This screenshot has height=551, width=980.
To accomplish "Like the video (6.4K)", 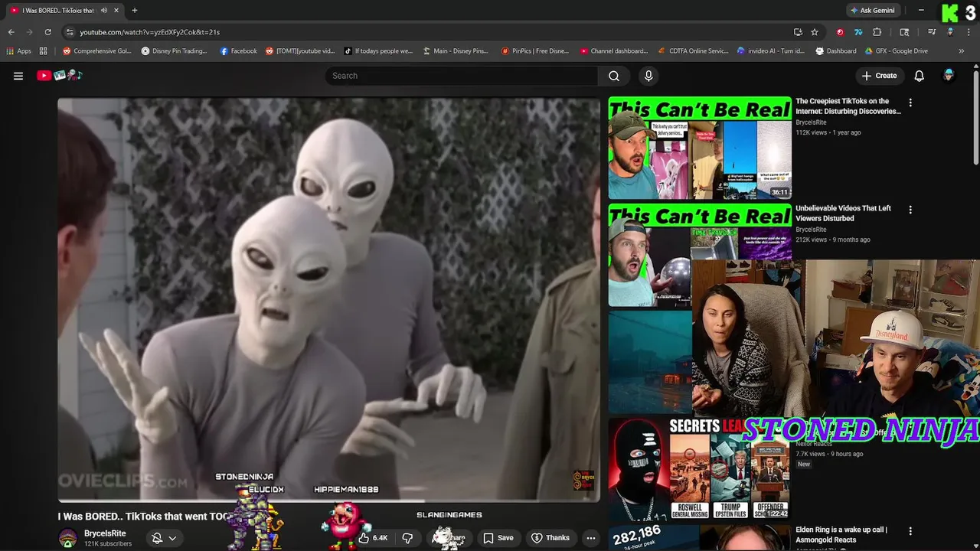I will click(373, 538).
